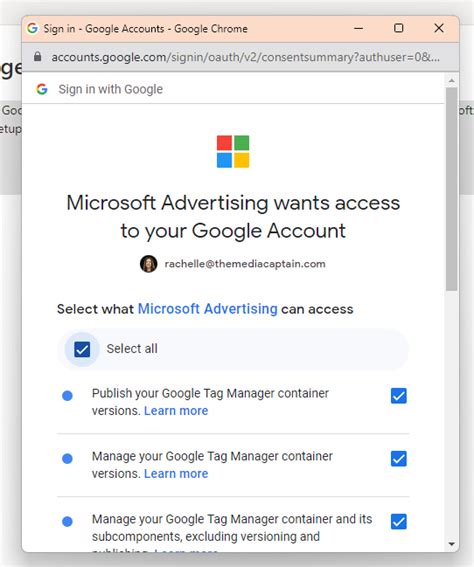Image resolution: width=474 pixels, height=567 pixels.
Task: Uncheck Manage container and its subcomponents permission
Action: coord(398,521)
